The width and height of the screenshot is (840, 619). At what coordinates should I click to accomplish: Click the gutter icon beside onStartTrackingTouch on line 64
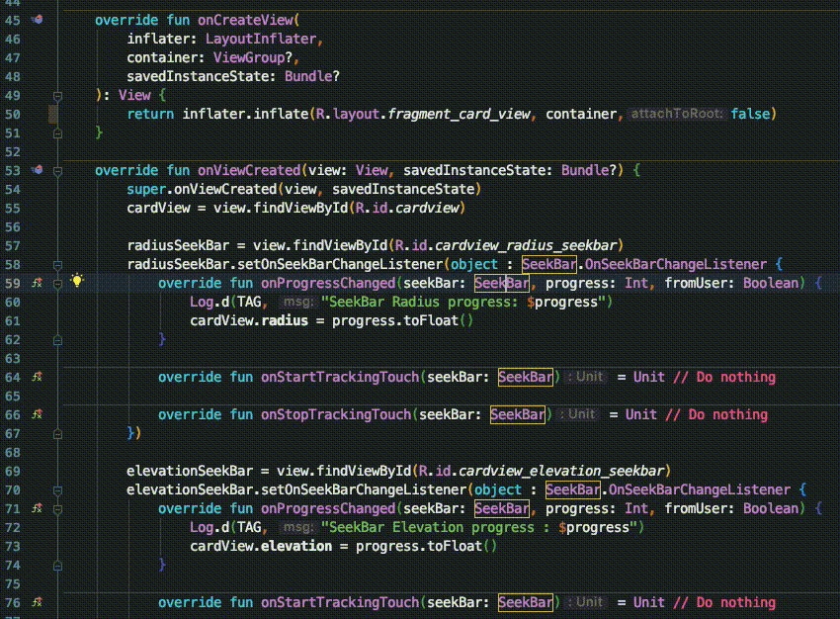tap(38, 377)
